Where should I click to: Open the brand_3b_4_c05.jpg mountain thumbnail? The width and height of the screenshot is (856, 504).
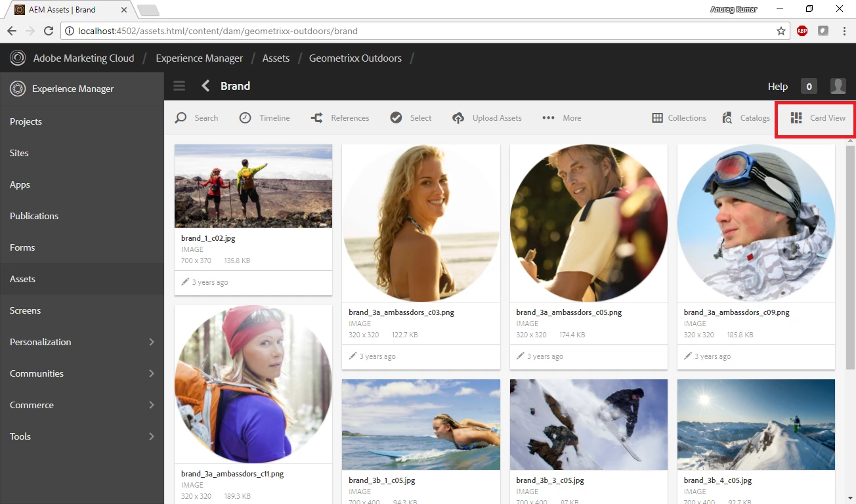tap(756, 425)
